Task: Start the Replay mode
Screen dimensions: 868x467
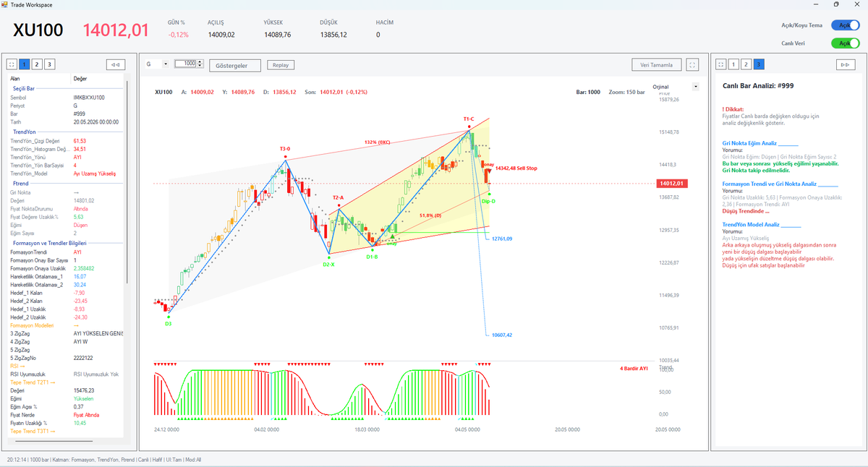Action: 281,64
